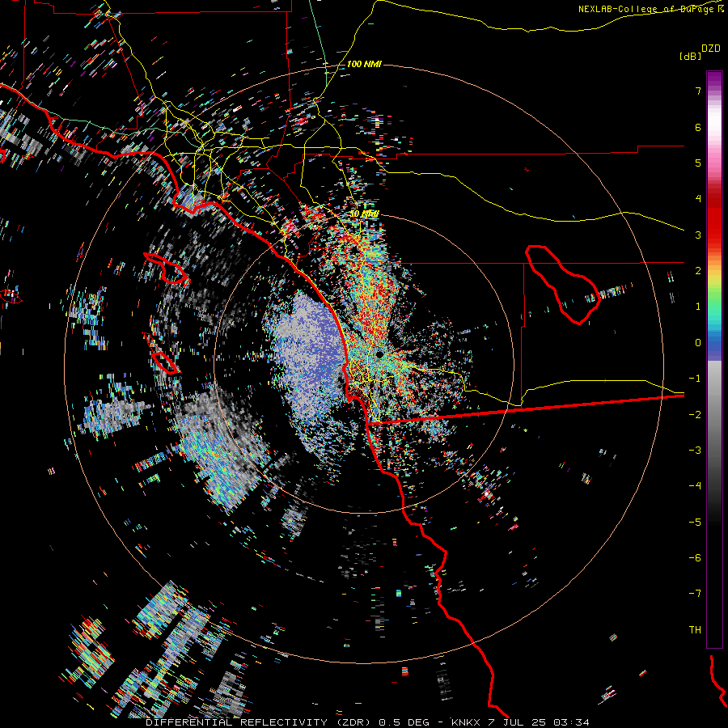Click the legend value -4
Screen dimensions: 728x728
pos(695,485)
